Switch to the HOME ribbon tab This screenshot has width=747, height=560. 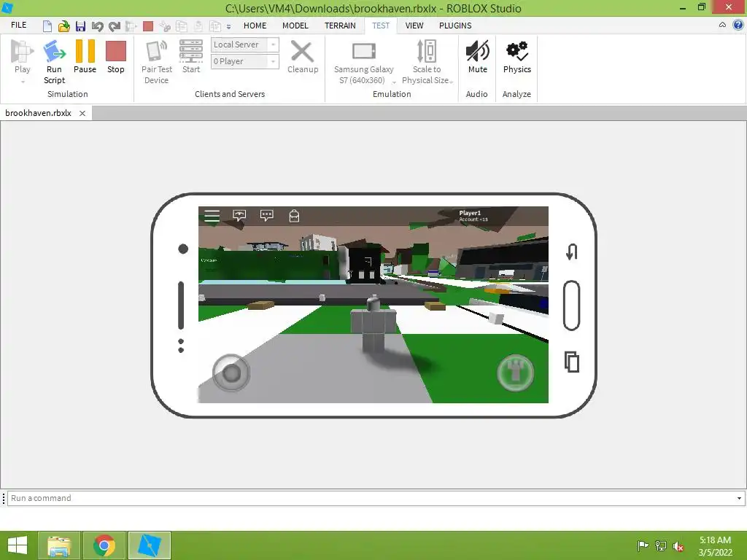[255, 26]
